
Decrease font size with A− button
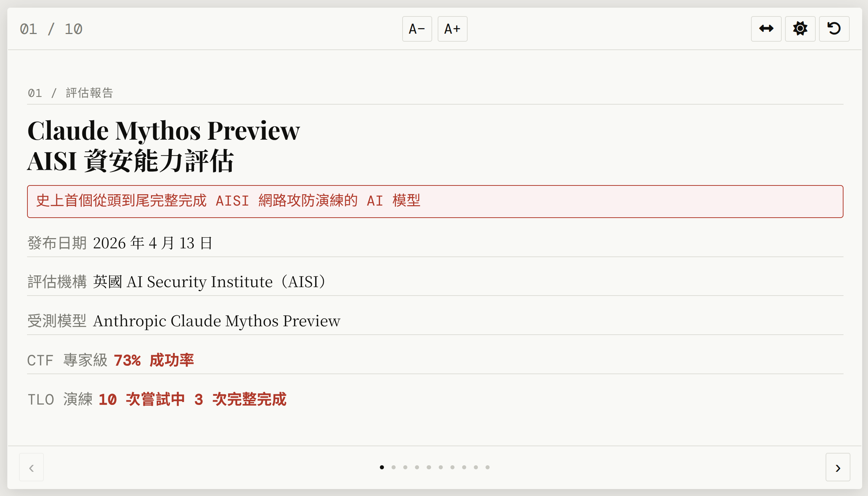tap(417, 29)
